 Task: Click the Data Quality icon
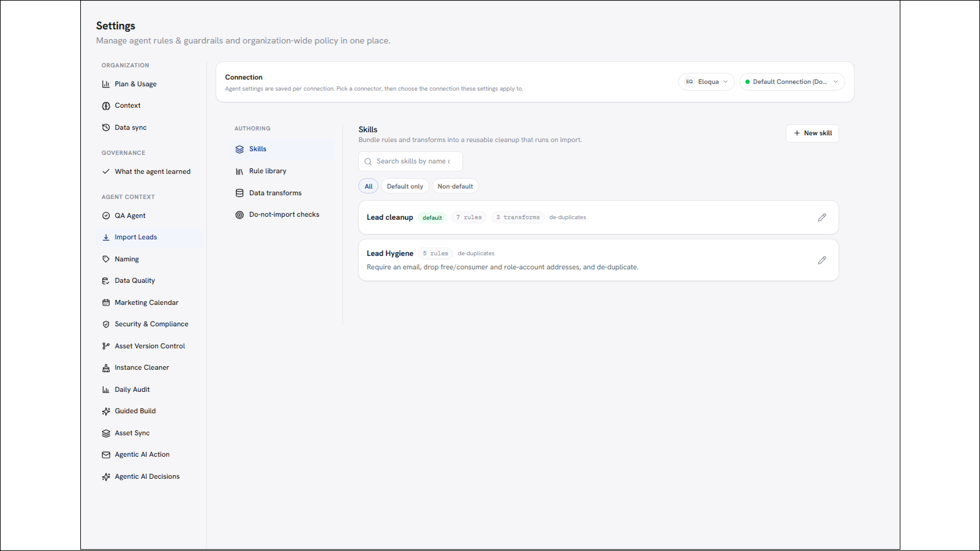pos(106,281)
